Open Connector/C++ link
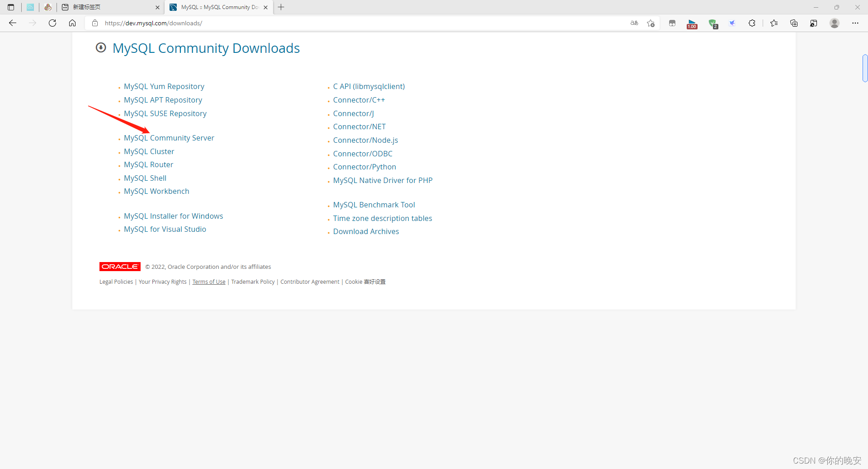Viewport: 868px width, 469px height. [359, 100]
